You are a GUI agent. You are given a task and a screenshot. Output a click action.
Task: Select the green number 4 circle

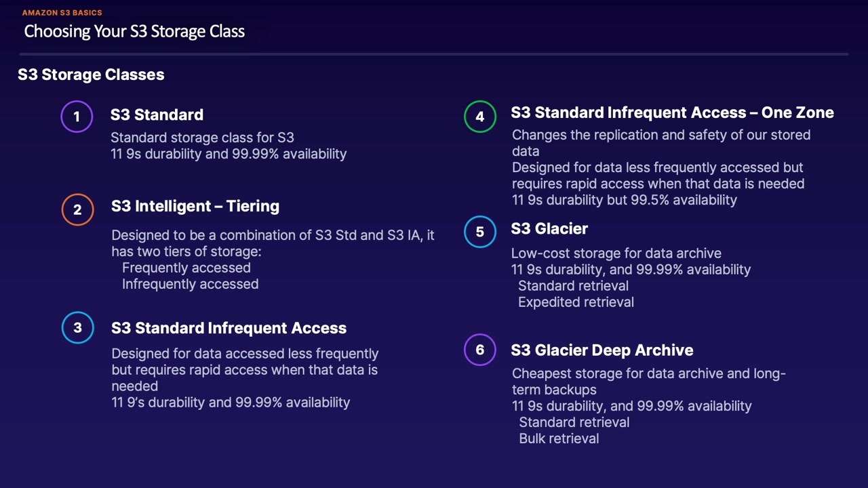(x=480, y=117)
